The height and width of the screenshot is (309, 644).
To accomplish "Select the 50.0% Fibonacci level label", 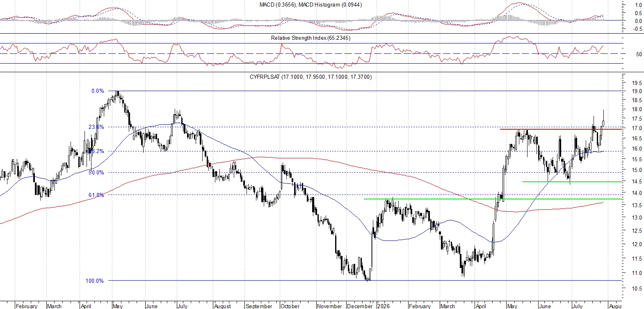I will pyautogui.click(x=96, y=173).
